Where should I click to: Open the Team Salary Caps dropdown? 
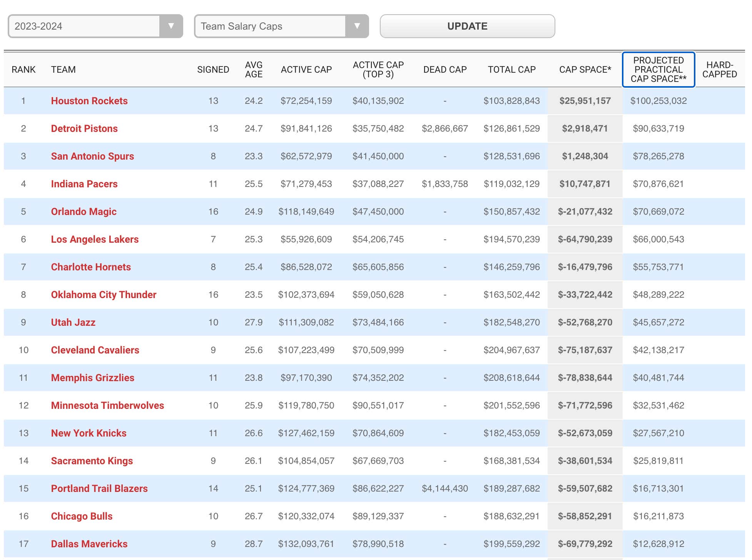point(281,26)
